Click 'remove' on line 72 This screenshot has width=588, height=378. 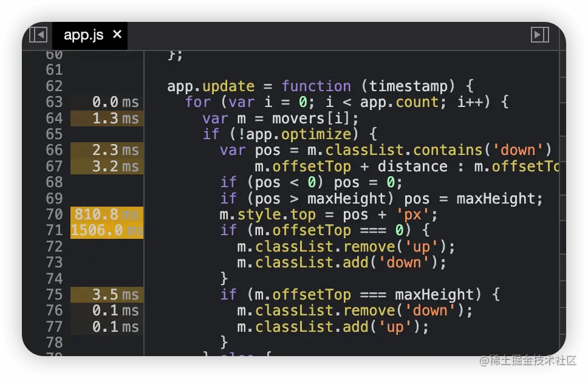click(x=369, y=247)
